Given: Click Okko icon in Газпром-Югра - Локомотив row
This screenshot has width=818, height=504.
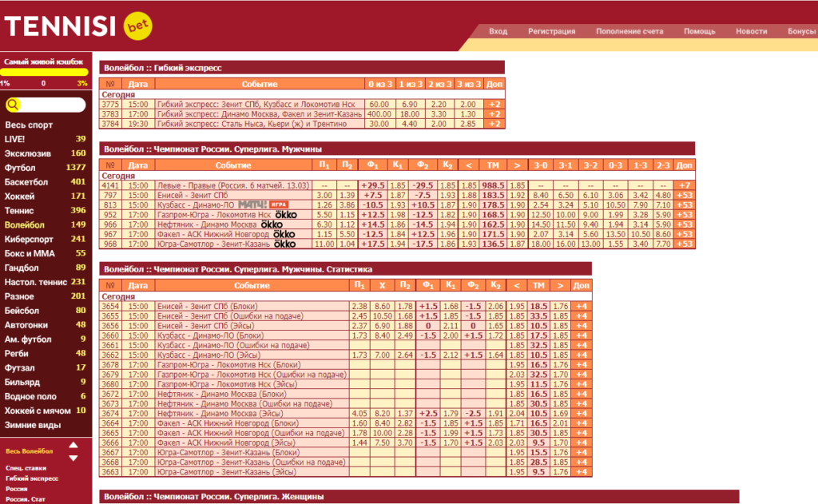Looking at the screenshot, I should tap(285, 214).
